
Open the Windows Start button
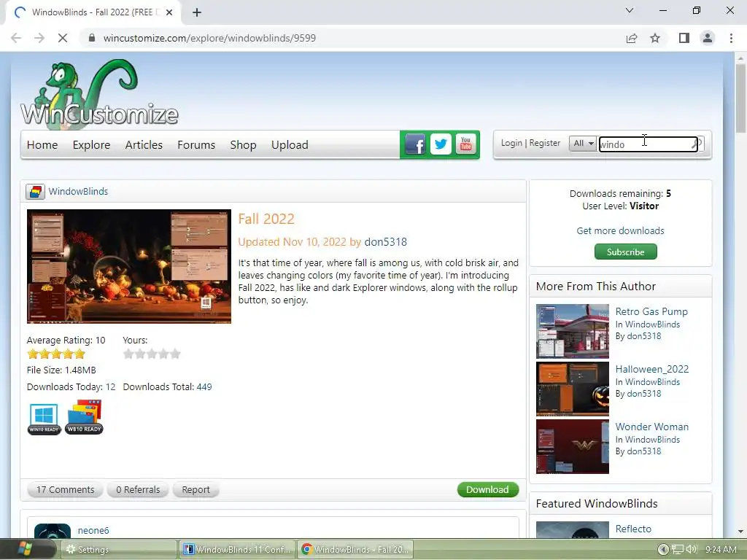tap(24, 549)
